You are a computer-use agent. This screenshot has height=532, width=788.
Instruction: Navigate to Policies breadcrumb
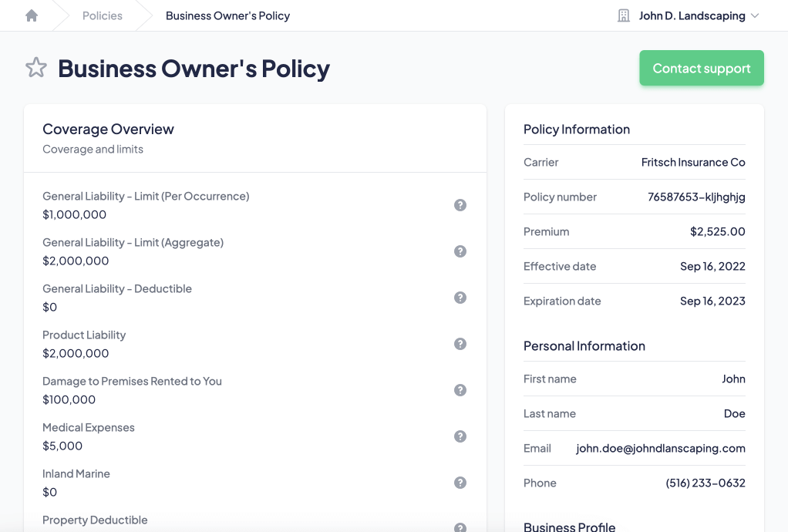[x=103, y=15]
